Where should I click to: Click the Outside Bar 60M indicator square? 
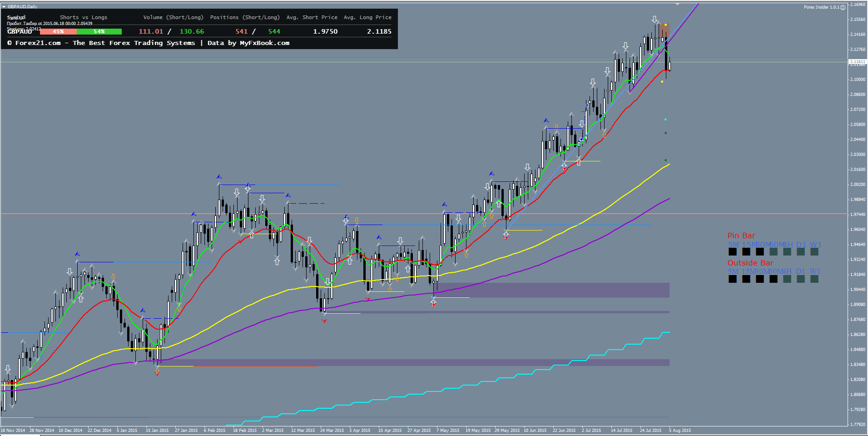pos(774,279)
